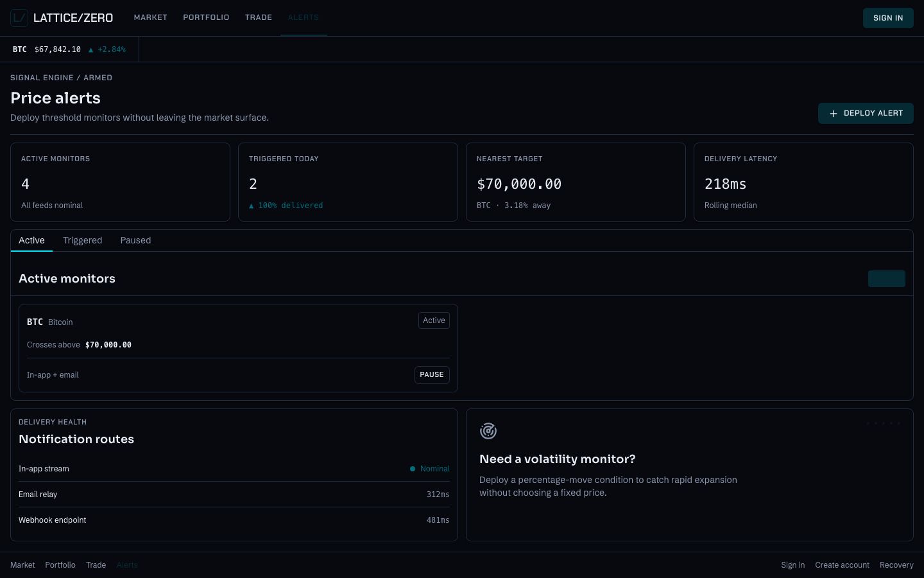Viewport: 924px width, 578px height.
Task: Click 'Crosses above $70,000.00' condition text
Action: (79, 345)
